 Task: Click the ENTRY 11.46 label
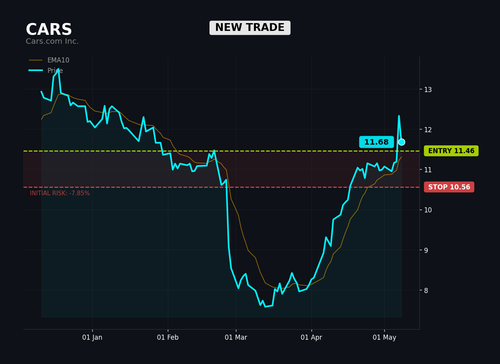pyautogui.click(x=451, y=151)
